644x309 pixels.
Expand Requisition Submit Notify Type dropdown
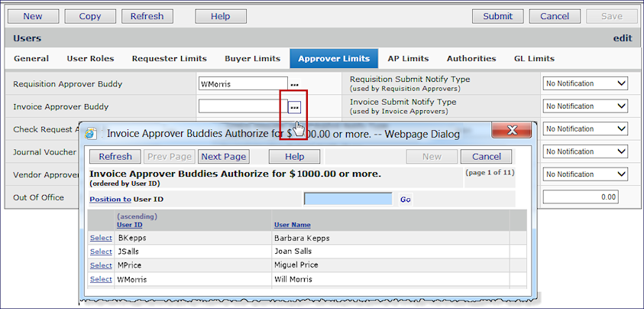pyautogui.click(x=584, y=83)
